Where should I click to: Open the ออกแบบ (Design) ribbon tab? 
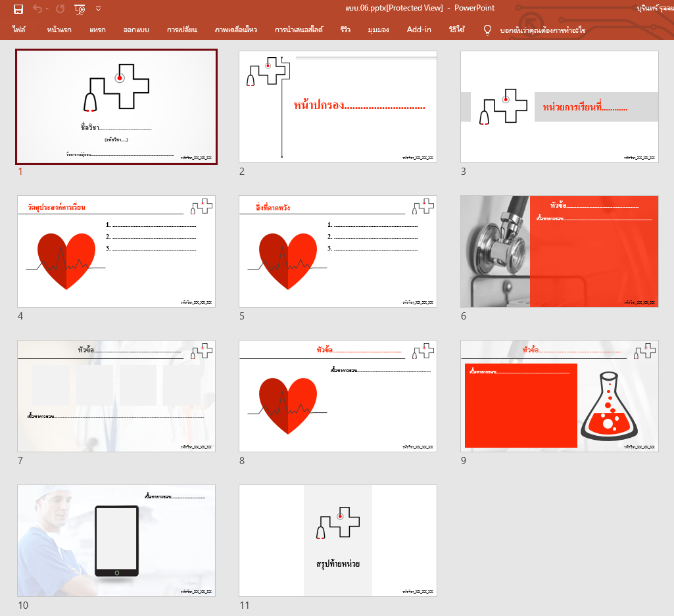point(136,30)
